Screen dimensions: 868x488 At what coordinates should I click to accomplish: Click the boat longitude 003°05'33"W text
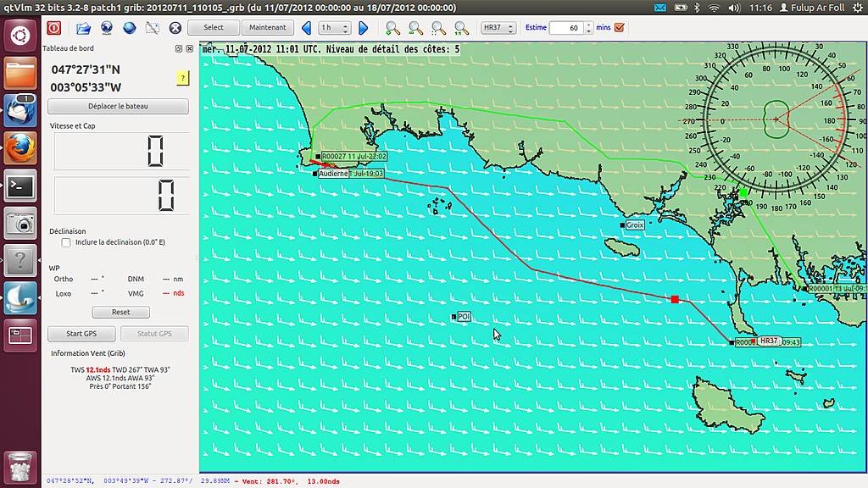pyautogui.click(x=86, y=87)
